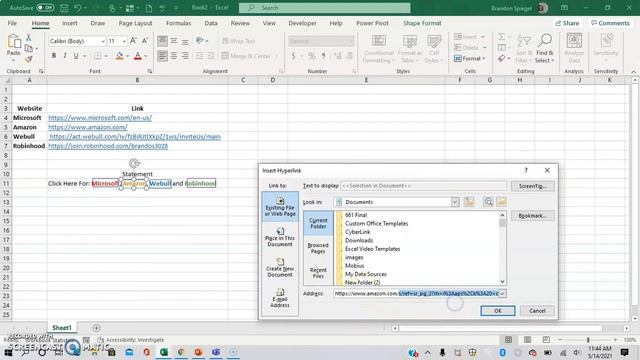Viewport: 640px width, 360px height.
Task: Toggle the AutoSave switch
Action: click(45, 8)
